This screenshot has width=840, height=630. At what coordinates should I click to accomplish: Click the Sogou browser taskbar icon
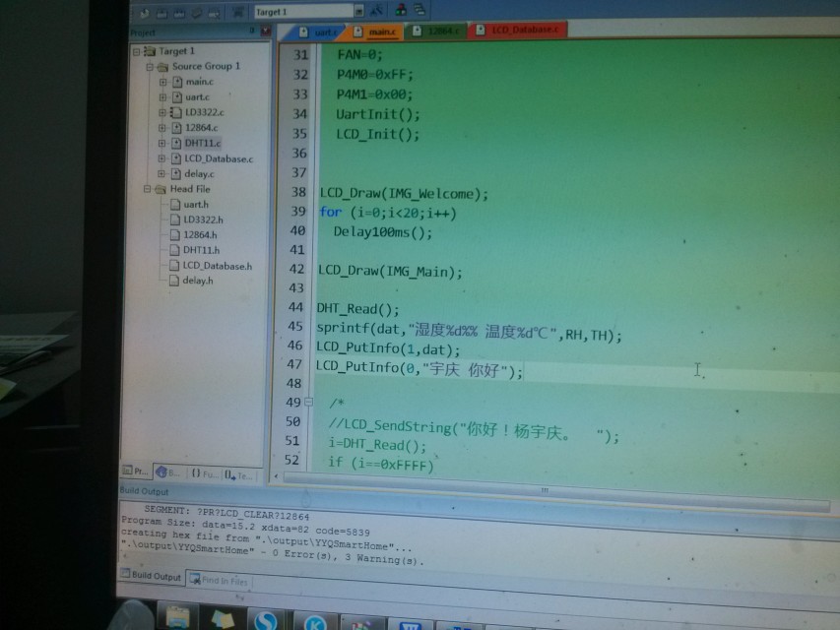click(x=264, y=620)
